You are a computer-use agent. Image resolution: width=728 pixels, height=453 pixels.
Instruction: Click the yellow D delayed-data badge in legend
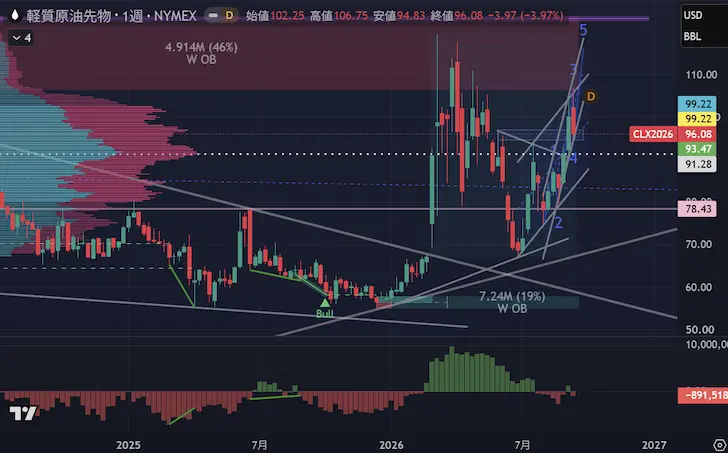[229, 16]
